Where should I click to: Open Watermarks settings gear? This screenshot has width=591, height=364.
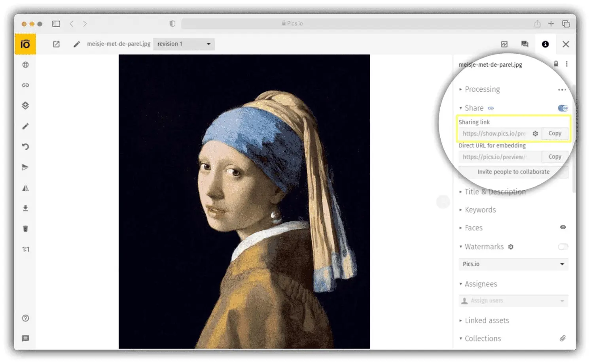[511, 247]
